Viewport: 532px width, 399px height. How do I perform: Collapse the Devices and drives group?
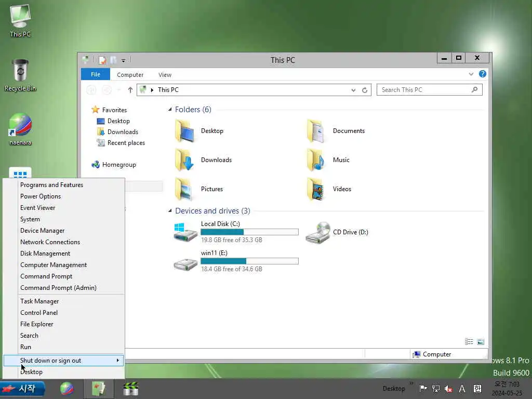tap(170, 211)
